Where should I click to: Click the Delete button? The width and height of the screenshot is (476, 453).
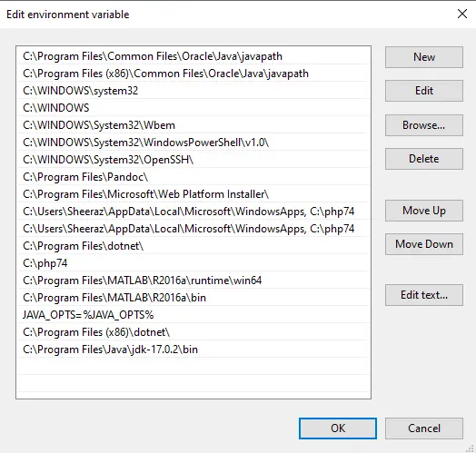(x=424, y=159)
